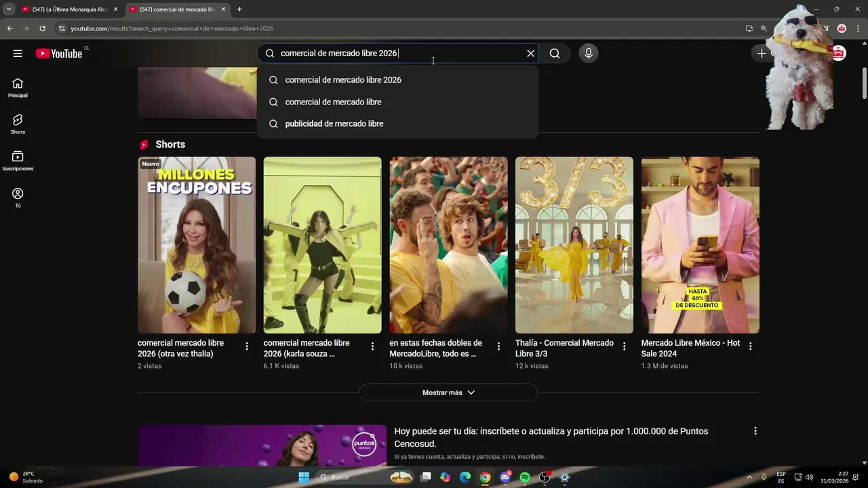Play the yellow dance short thumbnail

pyautogui.click(x=323, y=245)
